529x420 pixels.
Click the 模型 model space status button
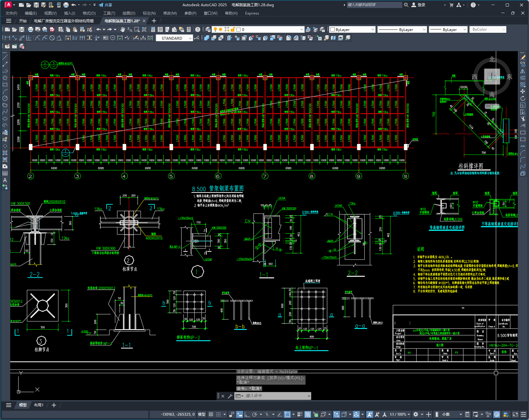pos(202,414)
